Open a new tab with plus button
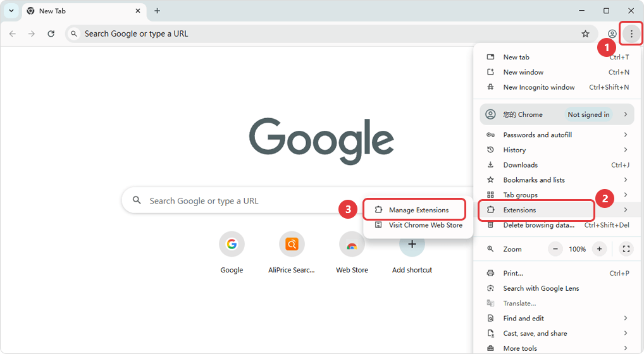This screenshot has width=644, height=354. tap(157, 11)
